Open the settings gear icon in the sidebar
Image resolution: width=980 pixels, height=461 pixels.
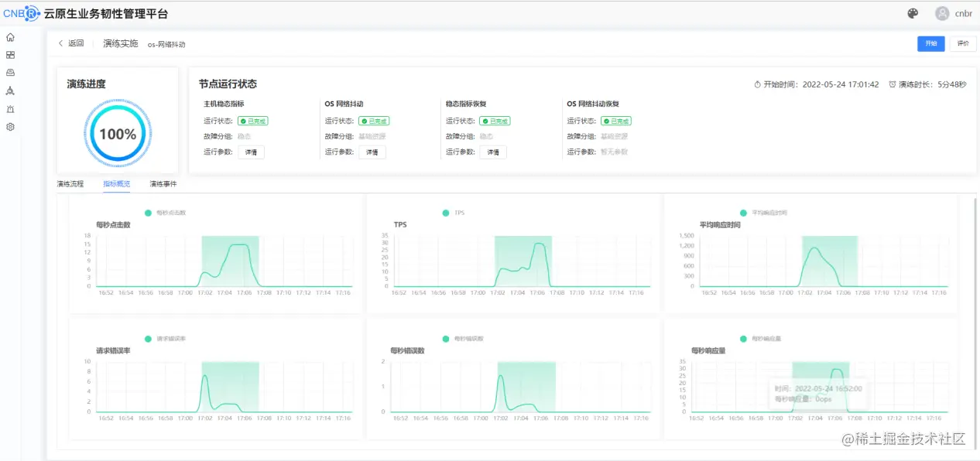click(10, 127)
